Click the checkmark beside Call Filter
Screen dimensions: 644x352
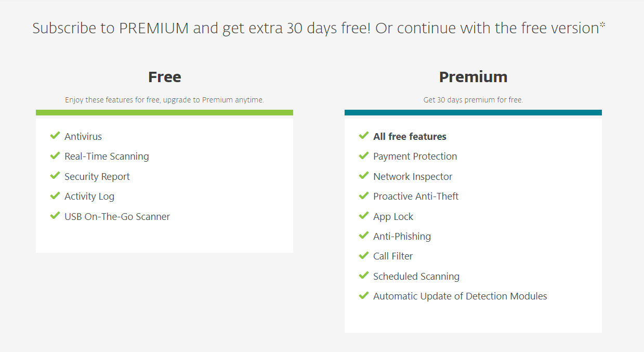click(x=364, y=255)
